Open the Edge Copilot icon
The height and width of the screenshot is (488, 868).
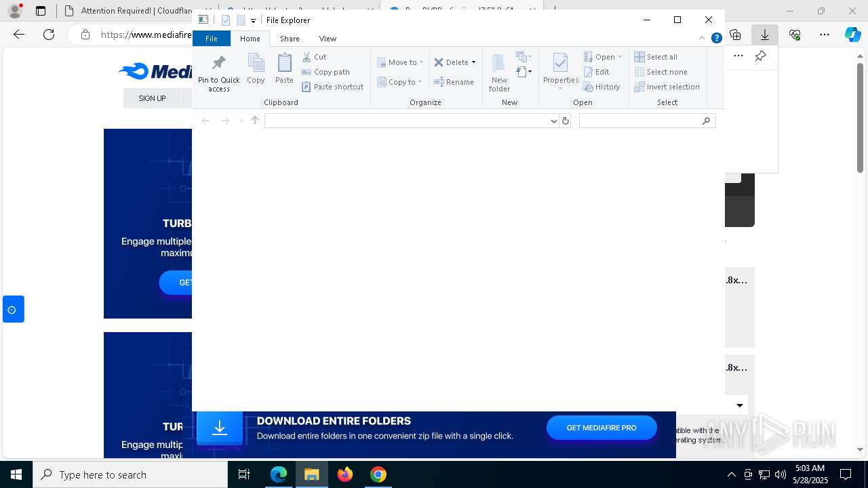tap(853, 35)
